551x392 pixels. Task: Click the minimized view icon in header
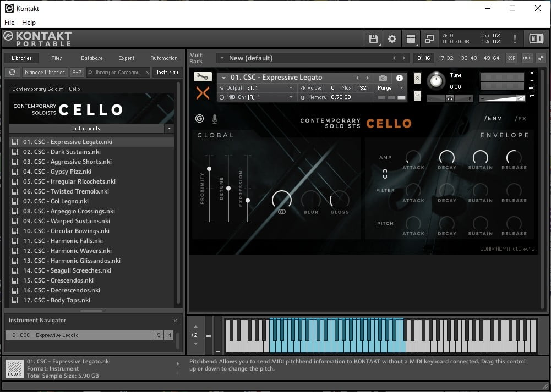pyautogui.click(x=429, y=38)
